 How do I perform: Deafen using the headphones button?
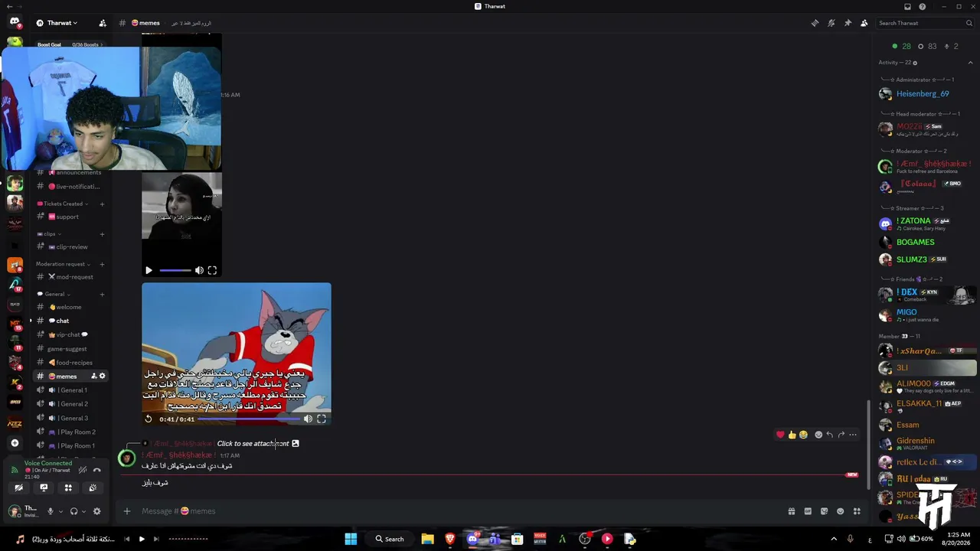(x=74, y=511)
